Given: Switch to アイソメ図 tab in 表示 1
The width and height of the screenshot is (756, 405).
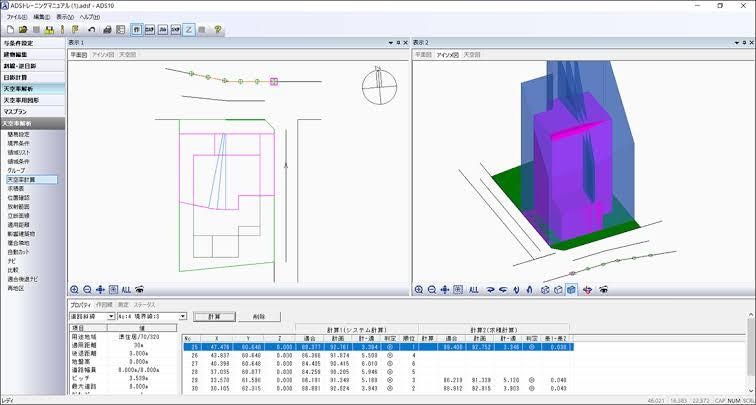Looking at the screenshot, I should tap(103, 54).
